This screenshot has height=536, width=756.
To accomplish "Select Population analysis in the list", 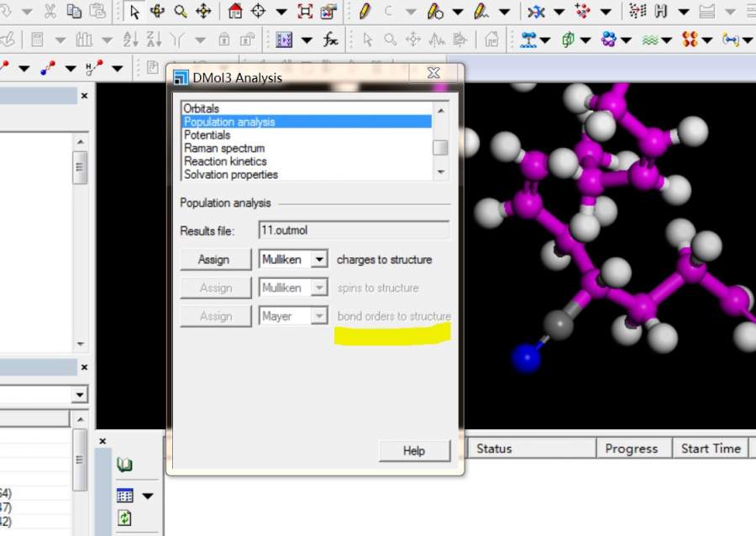I will [229, 122].
